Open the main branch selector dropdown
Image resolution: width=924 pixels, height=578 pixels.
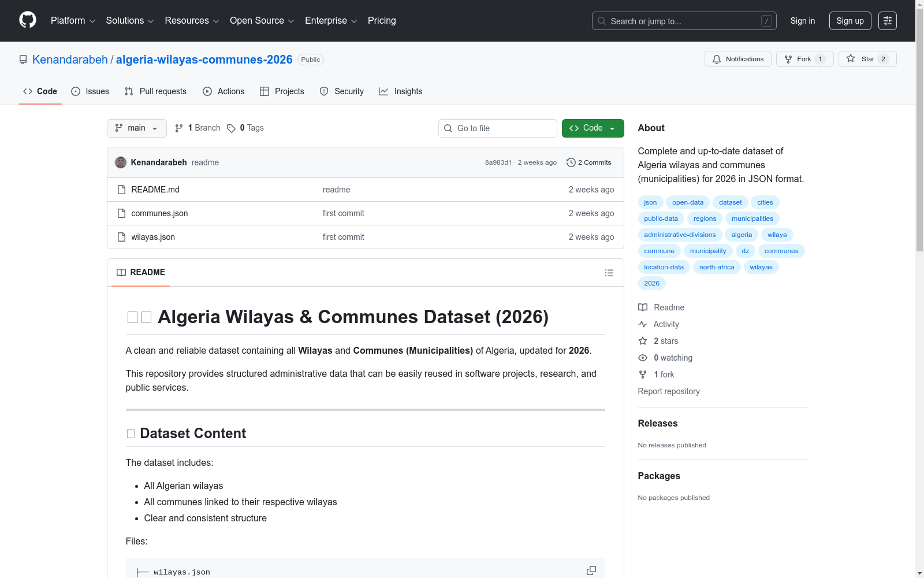coord(137,128)
